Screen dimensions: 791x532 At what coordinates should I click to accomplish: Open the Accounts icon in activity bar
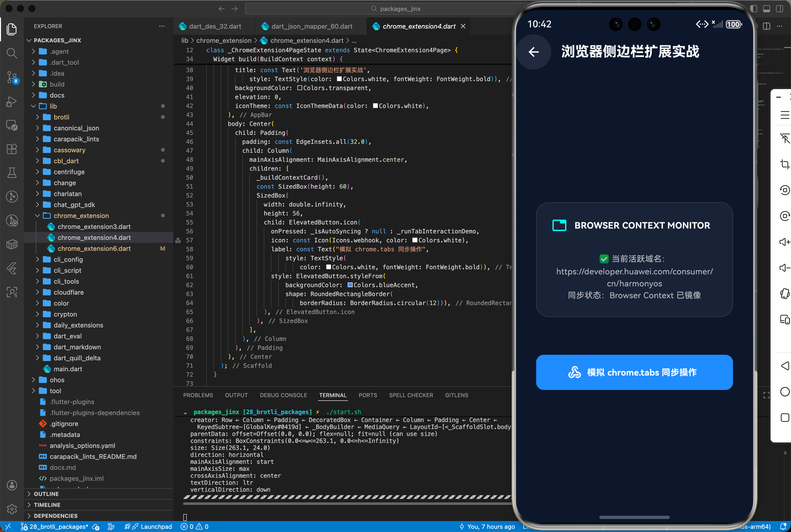click(x=12, y=485)
